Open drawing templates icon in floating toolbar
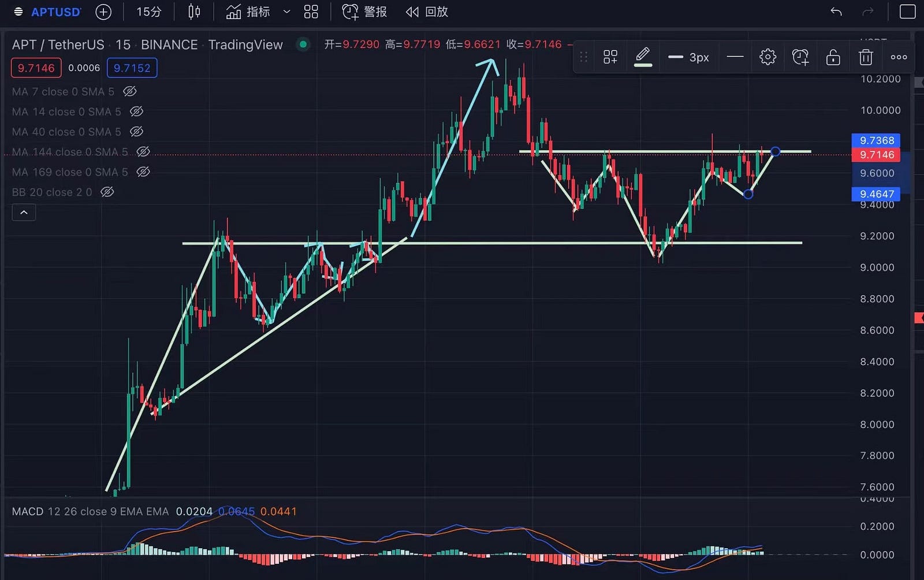The image size is (924, 580). click(x=610, y=57)
